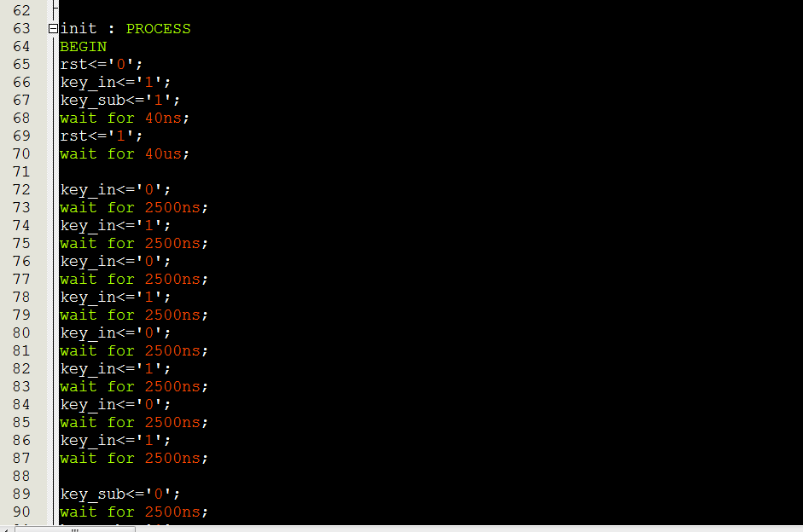The image size is (803, 532).
Task: Click line number 70 in the margin
Action: click(x=21, y=154)
